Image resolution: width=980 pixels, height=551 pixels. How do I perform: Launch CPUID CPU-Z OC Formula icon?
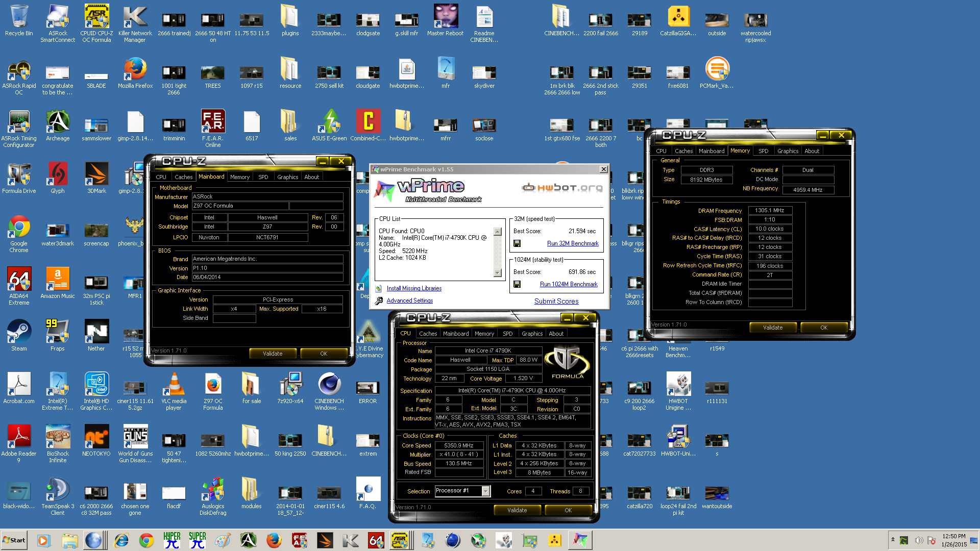pos(96,23)
